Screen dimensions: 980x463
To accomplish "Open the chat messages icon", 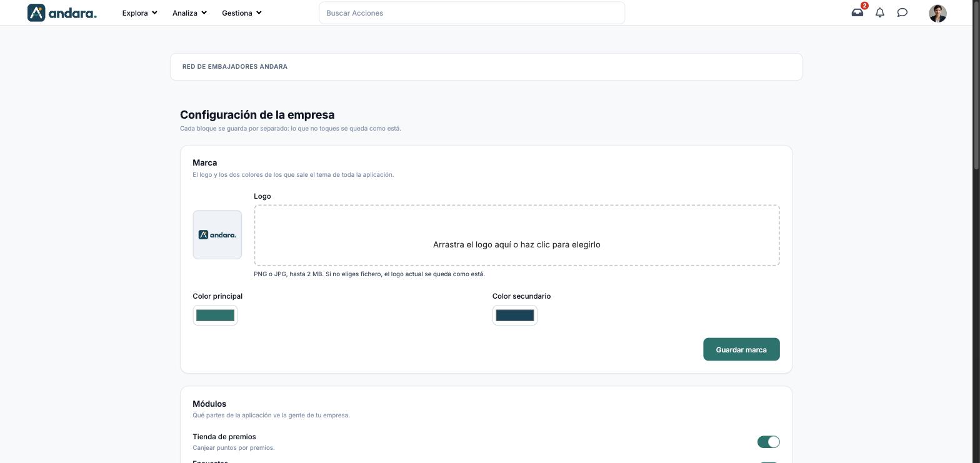I will click(902, 12).
